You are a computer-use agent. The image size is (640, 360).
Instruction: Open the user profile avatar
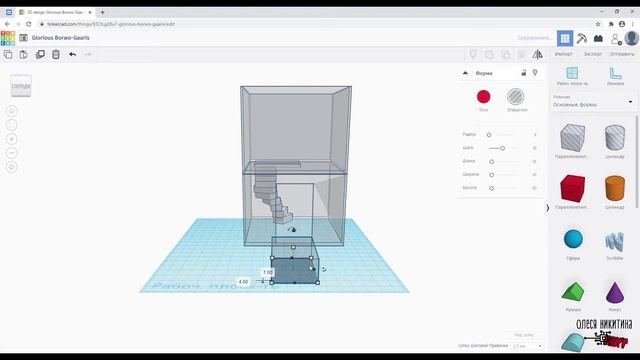coord(631,38)
